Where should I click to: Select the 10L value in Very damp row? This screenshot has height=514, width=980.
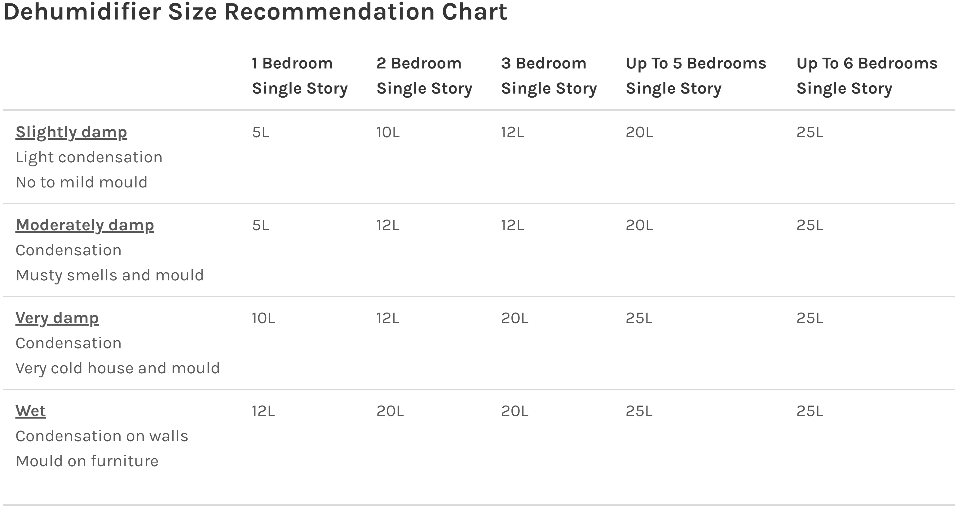click(x=263, y=318)
